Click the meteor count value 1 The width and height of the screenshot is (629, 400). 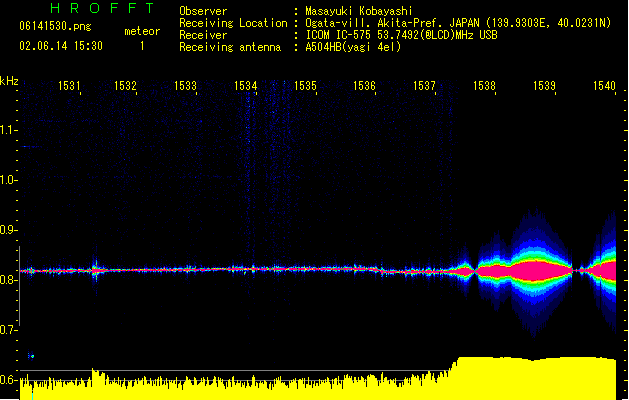(142, 46)
